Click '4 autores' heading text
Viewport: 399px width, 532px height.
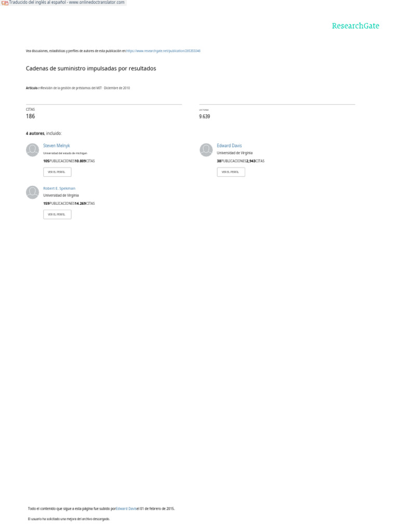click(35, 134)
